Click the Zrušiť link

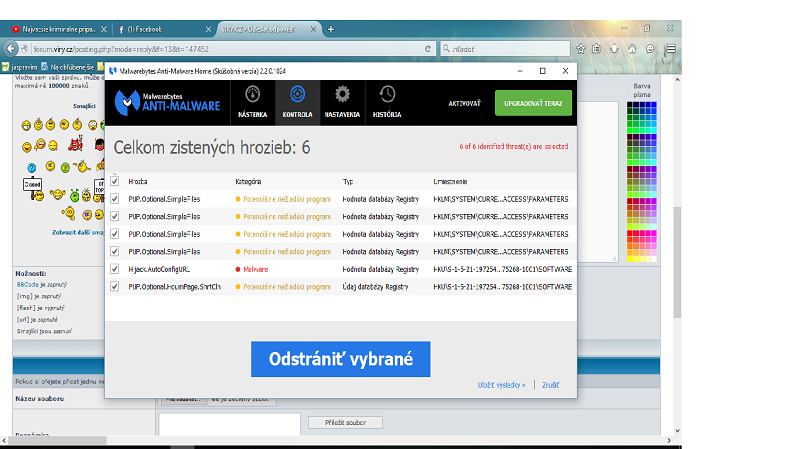(551, 385)
